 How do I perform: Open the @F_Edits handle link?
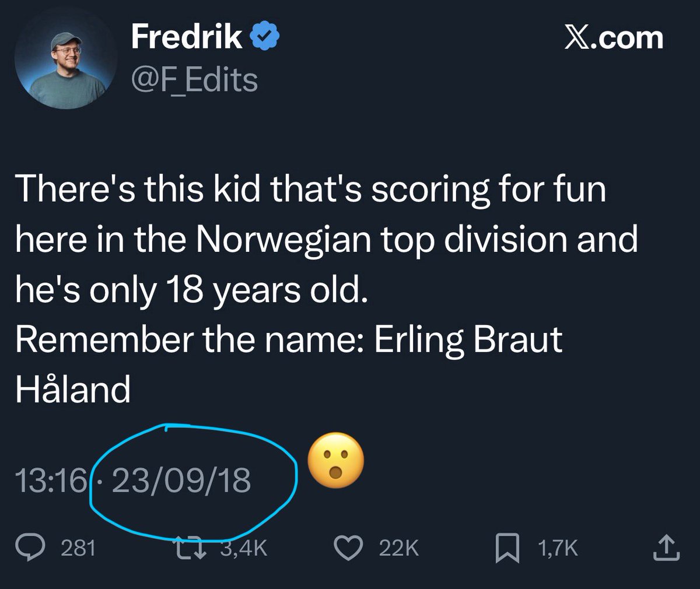(x=194, y=80)
